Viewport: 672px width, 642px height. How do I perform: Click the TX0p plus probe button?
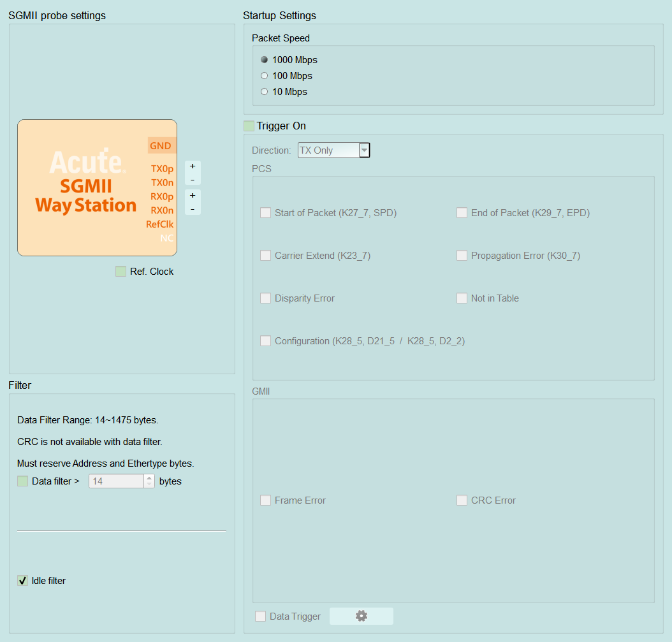[193, 166]
